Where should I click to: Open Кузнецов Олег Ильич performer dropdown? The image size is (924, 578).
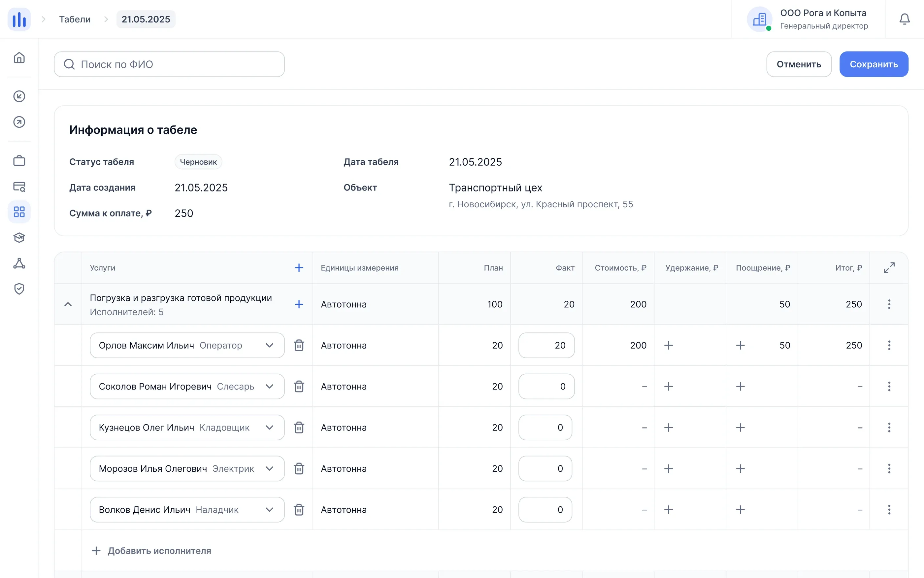point(187,427)
